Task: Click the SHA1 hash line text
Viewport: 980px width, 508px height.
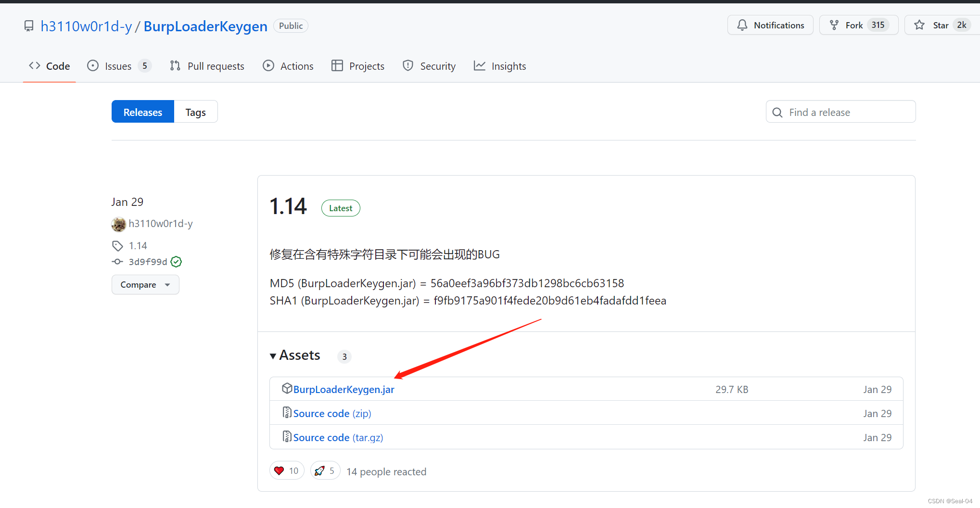Action: [468, 301]
